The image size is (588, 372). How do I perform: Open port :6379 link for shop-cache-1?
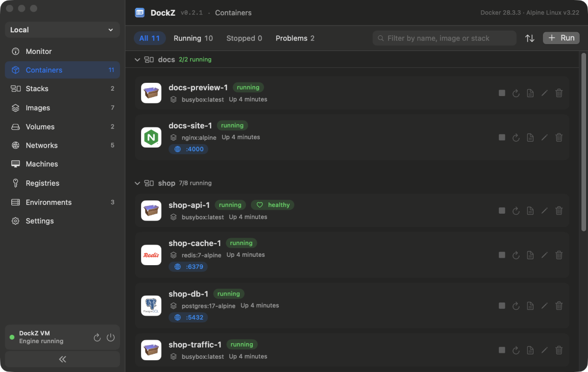click(x=189, y=267)
